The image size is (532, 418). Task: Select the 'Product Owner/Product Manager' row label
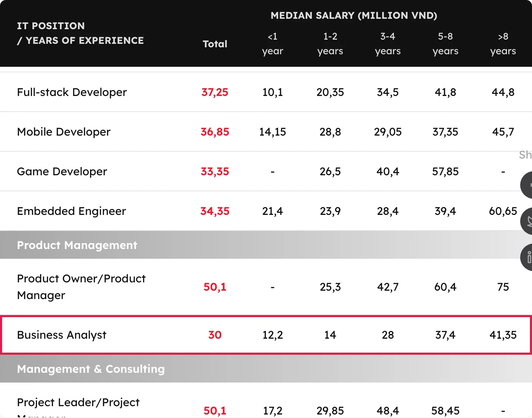coord(81,287)
